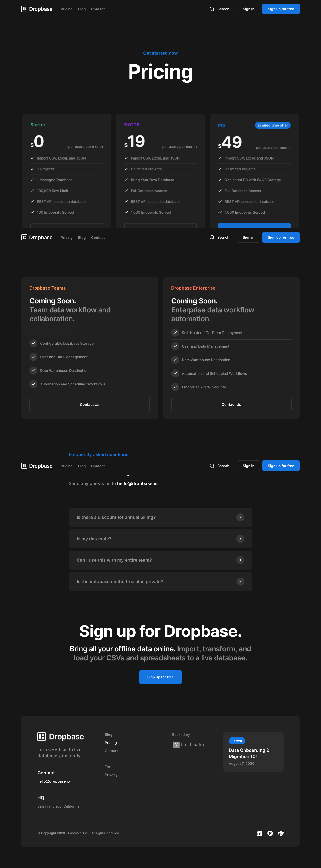
Task: Click the checkmark next to 1 Managed Database
Action: pyautogui.click(x=32, y=180)
